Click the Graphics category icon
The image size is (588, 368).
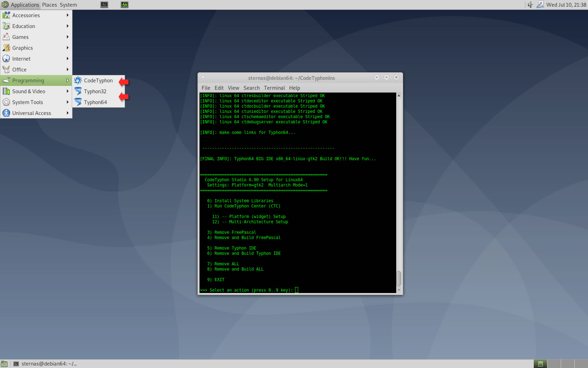pos(6,48)
